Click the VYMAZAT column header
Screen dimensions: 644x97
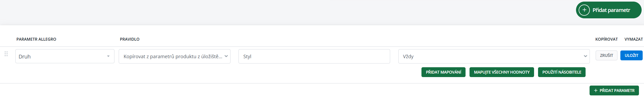point(634,39)
